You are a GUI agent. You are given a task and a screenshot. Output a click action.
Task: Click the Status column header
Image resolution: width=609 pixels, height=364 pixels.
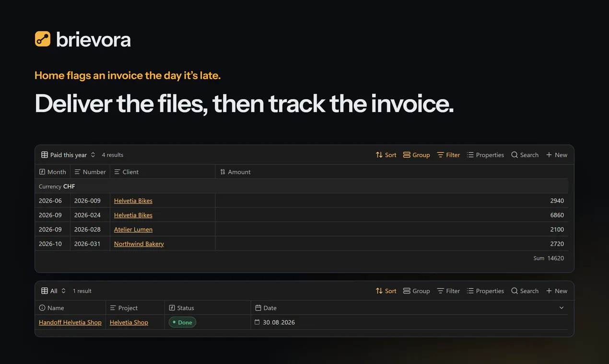click(x=208, y=308)
